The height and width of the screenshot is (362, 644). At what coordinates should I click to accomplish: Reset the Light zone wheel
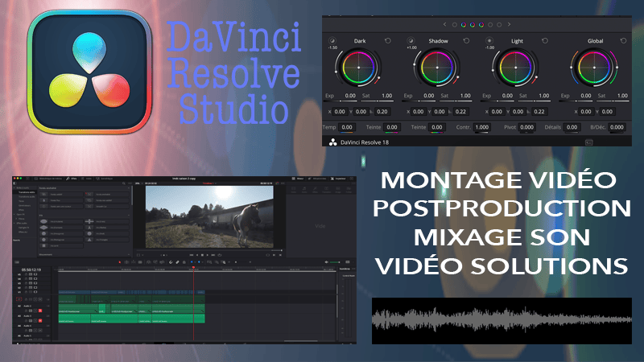(545, 41)
